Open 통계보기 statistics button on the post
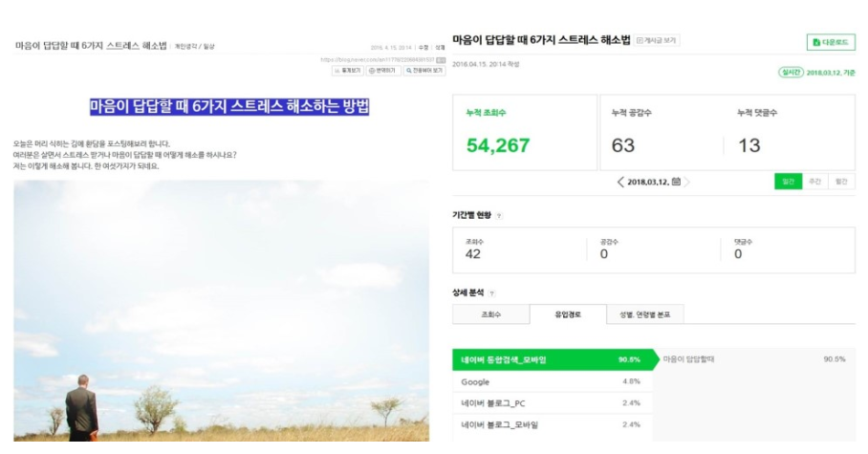The height and width of the screenshot is (454, 868). 348,71
